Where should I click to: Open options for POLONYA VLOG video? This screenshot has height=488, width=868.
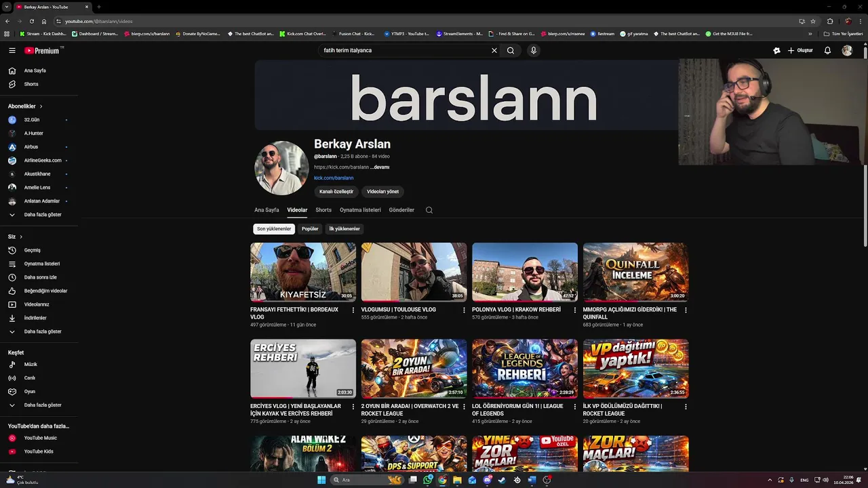[x=575, y=310]
